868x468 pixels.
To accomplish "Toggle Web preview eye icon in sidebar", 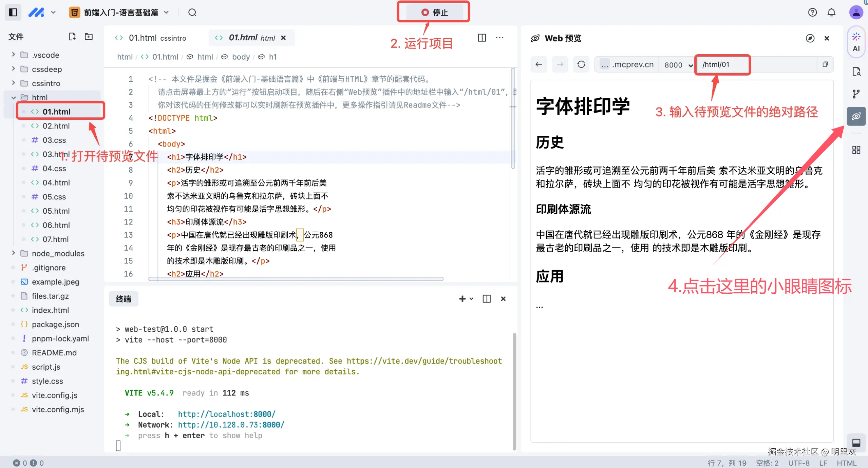I will point(856,116).
